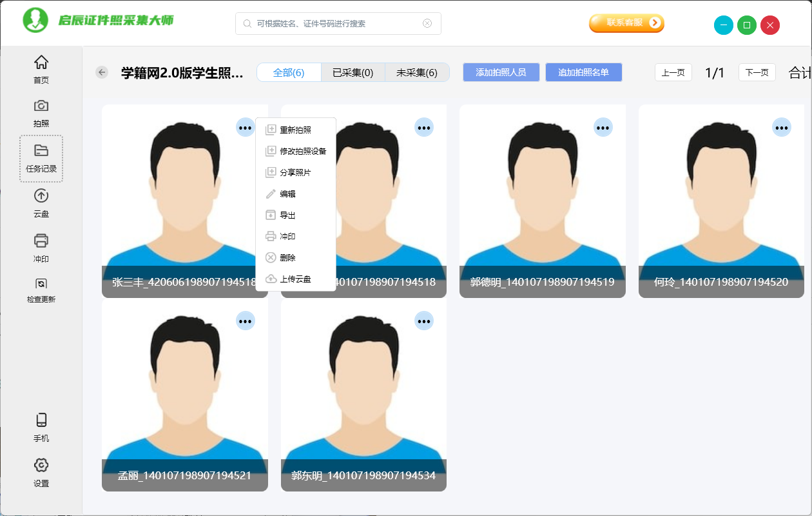Switch to the 全部(6) tab
This screenshot has width=812, height=516.
(289, 72)
